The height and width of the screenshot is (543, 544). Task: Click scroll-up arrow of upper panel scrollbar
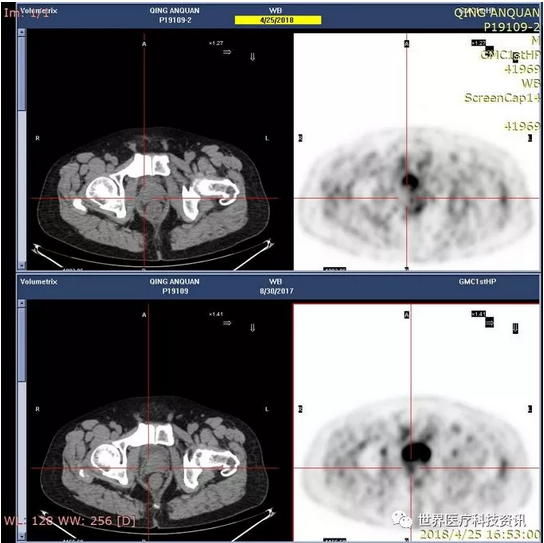tap(22, 33)
